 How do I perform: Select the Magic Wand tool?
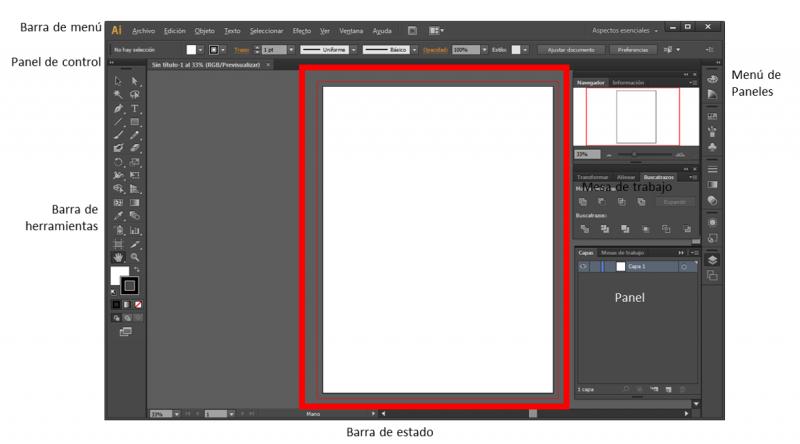118,95
